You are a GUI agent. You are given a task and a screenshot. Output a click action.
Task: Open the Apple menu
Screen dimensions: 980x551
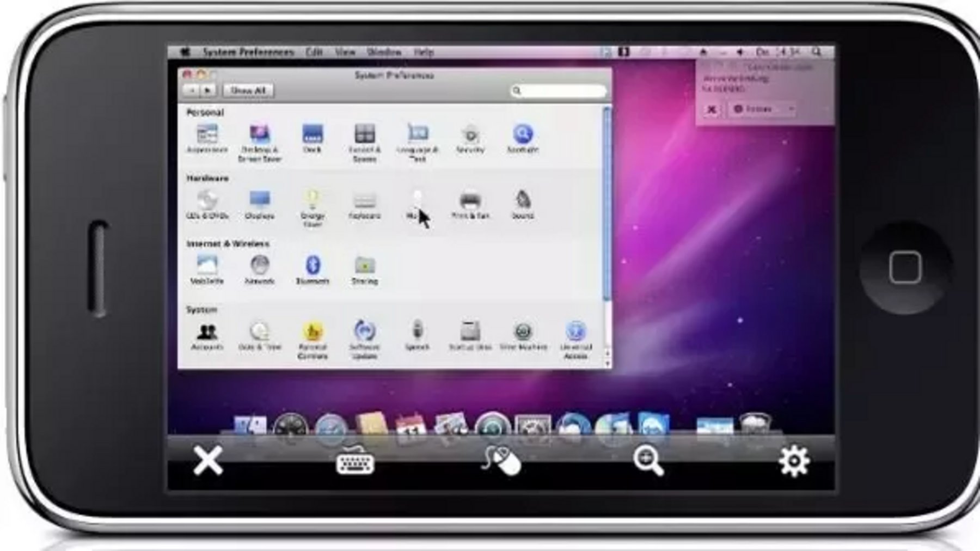click(185, 52)
